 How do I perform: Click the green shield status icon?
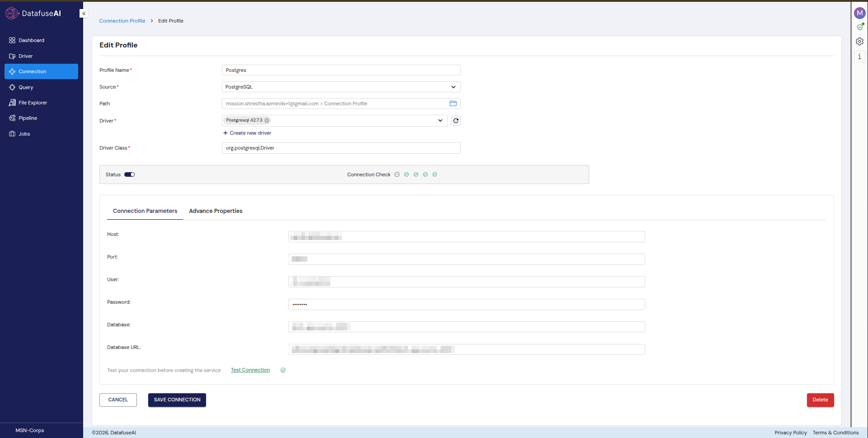coord(860,27)
